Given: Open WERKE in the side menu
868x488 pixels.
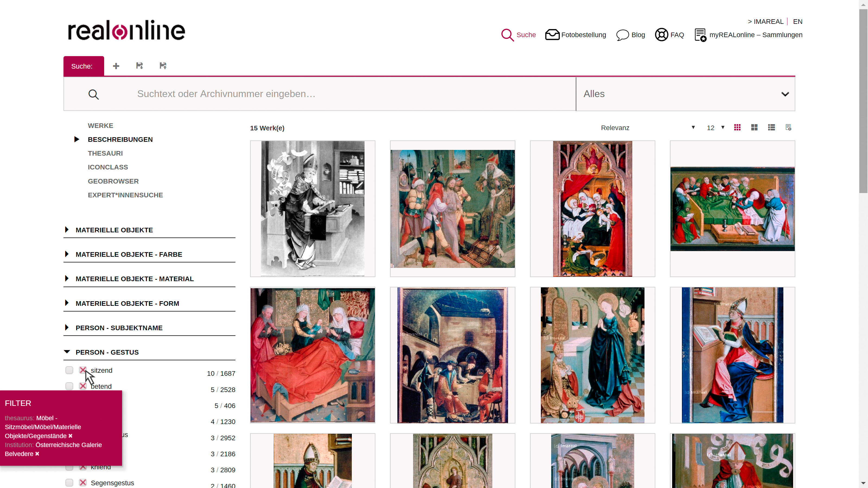Looking at the screenshot, I should 100,126.
